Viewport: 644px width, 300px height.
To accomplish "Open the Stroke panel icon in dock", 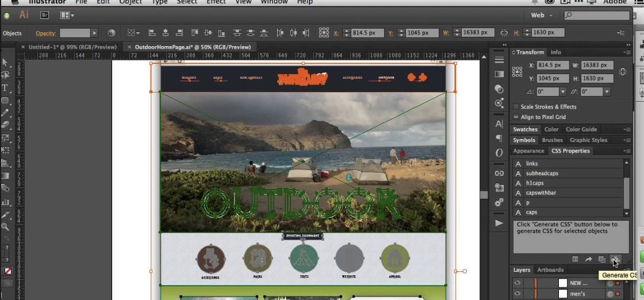I will point(499,60).
